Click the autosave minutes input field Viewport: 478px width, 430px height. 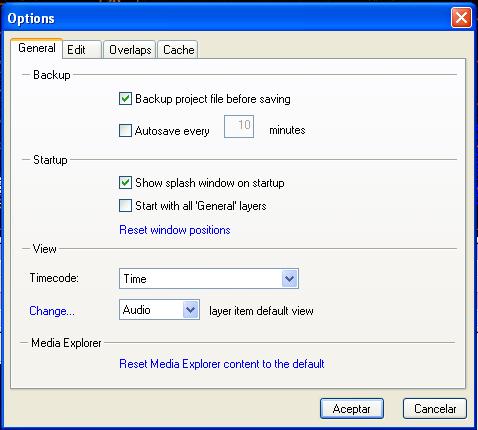(239, 126)
